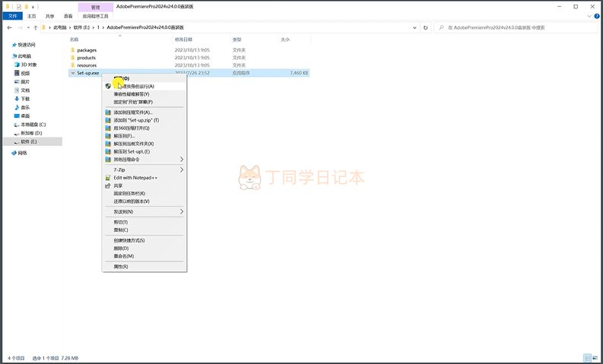603x364 pixels.
Task: Click the breadcrumb chevron after 此电脑
Action: coord(70,27)
